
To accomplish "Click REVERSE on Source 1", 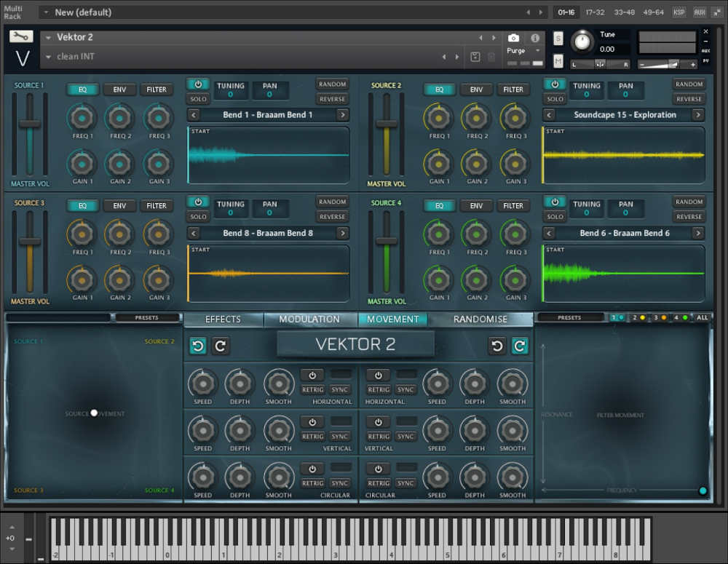I will click(x=332, y=98).
